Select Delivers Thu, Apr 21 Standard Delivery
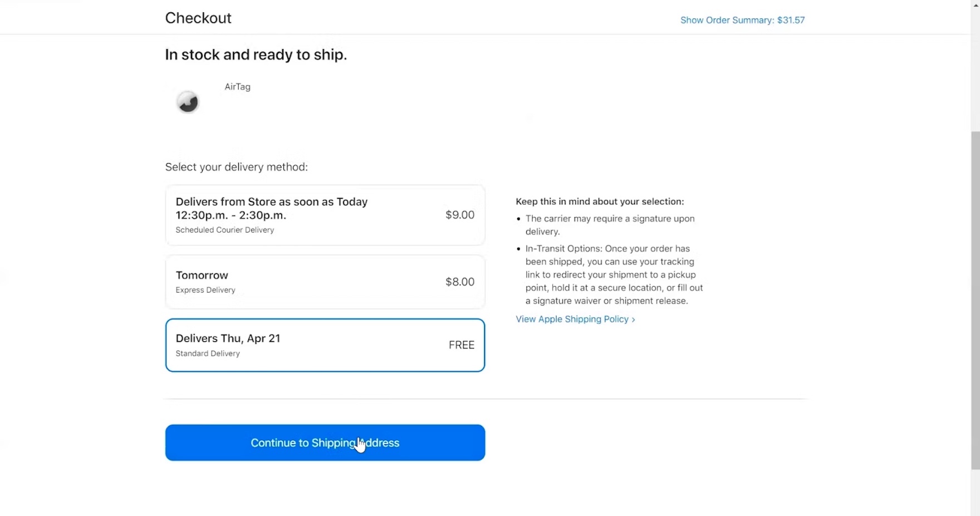The height and width of the screenshot is (516, 980). pyautogui.click(x=325, y=345)
